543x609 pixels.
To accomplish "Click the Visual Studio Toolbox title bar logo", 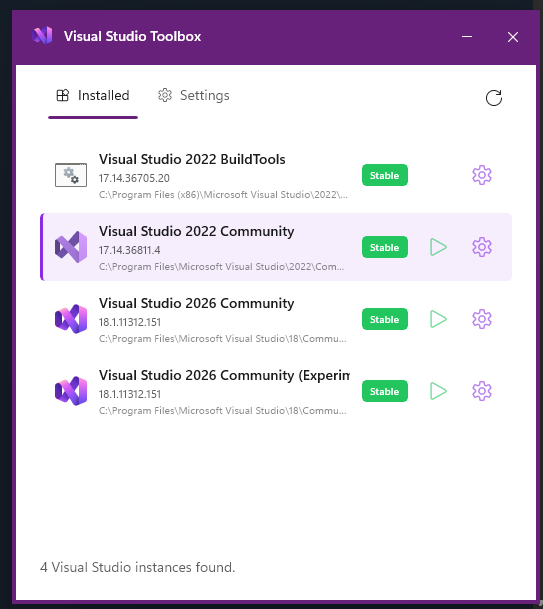I will click(x=42, y=36).
